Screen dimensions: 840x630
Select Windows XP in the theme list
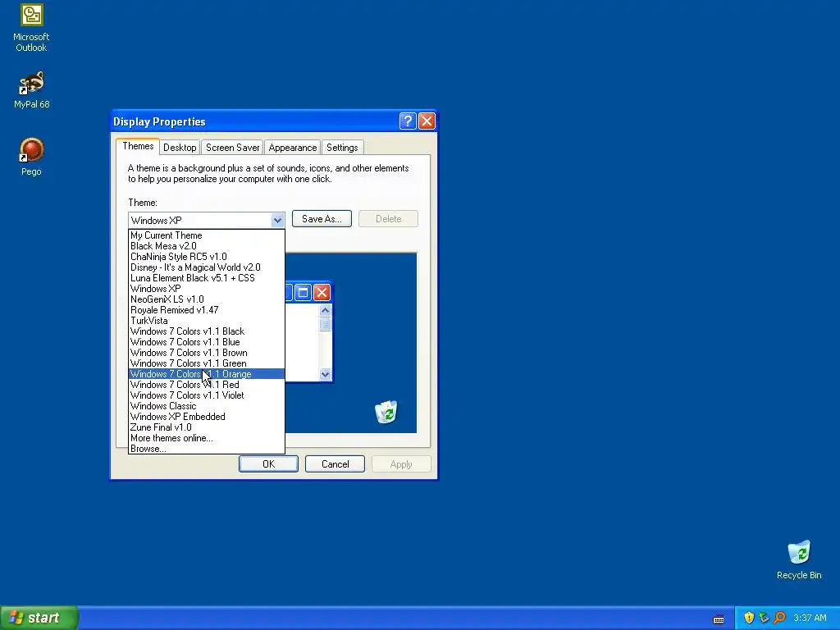point(207,289)
